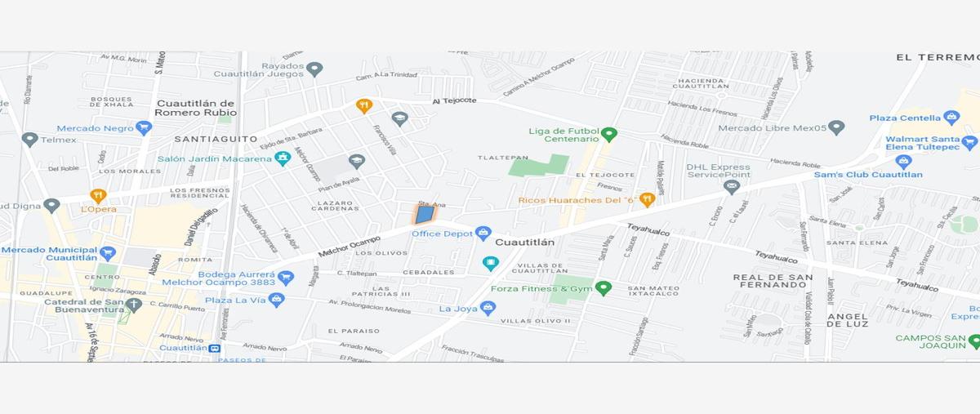
Task: Click the Office Depot shopping pin
Action: (x=483, y=234)
